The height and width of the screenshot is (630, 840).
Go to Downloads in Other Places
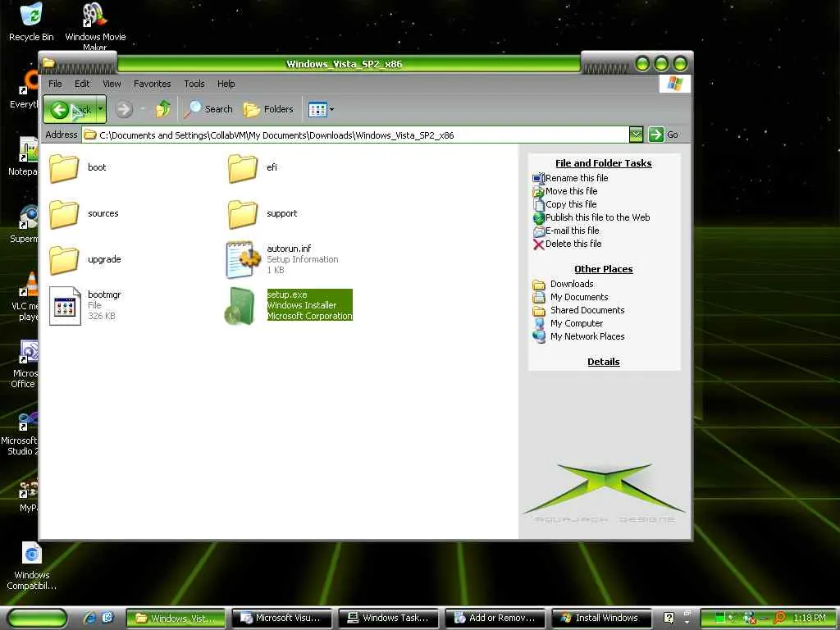point(563,284)
